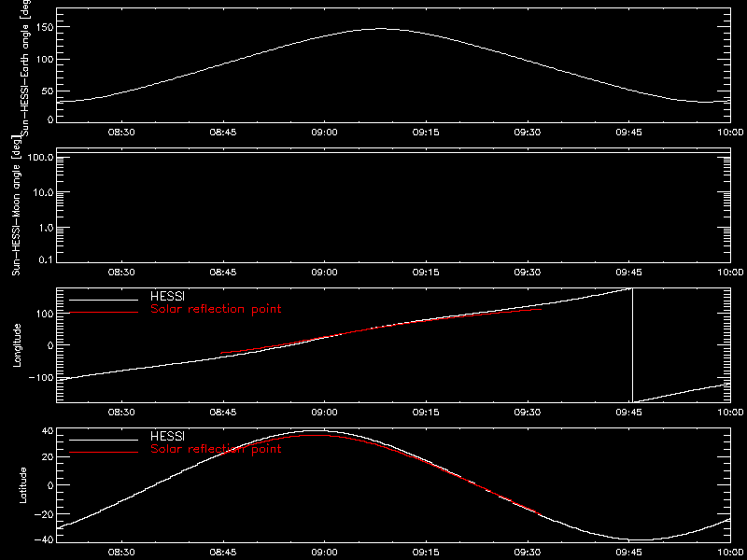Screen dimensions: 747x560
Task: Select the 100 tick on Earth angle plot
Action: (44, 60)
